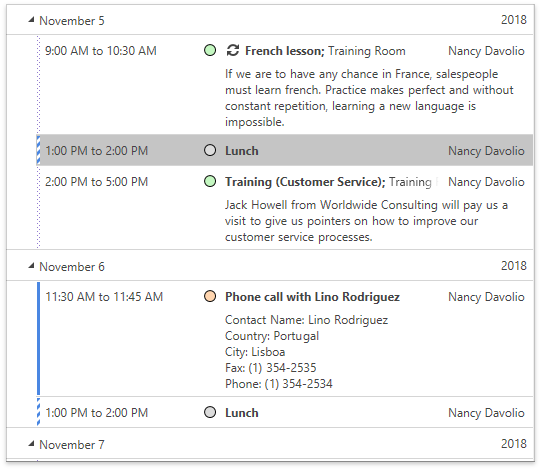
Task: Click the November 7 date header text
Action: point(72,445)
